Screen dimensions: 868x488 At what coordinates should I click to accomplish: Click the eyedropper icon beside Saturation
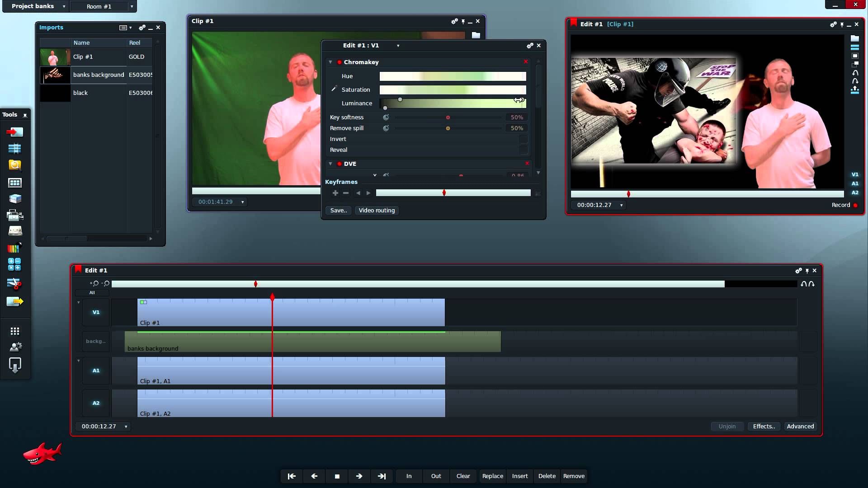coord(334,89)
